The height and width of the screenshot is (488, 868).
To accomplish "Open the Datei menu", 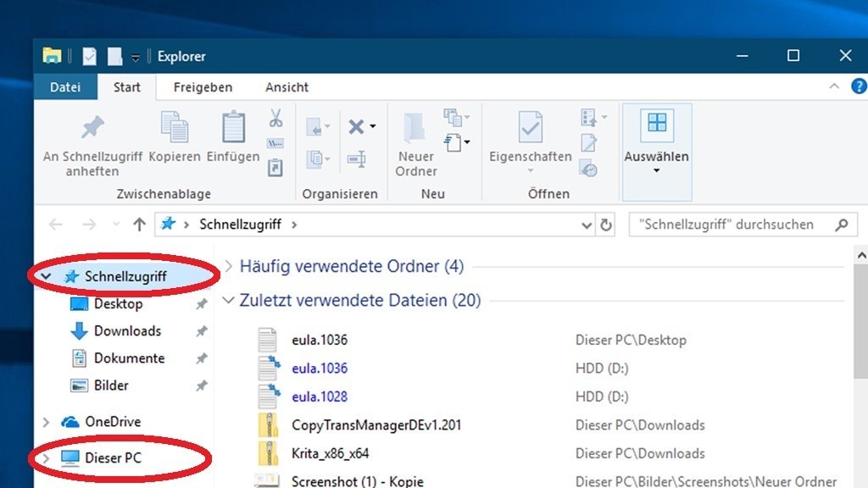I will coord(65,86).
